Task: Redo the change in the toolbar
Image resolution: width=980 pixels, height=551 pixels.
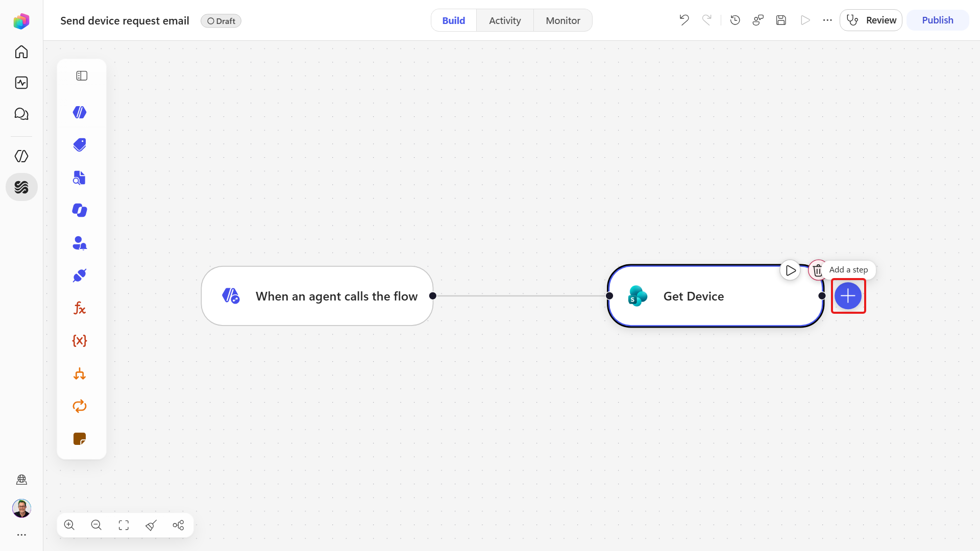Action: pyautogui.click(x=707, y=20)
